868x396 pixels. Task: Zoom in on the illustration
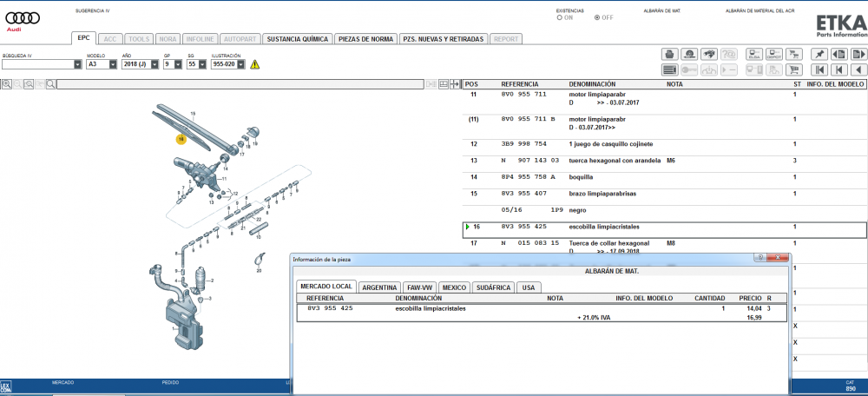[x=7, y=84]
